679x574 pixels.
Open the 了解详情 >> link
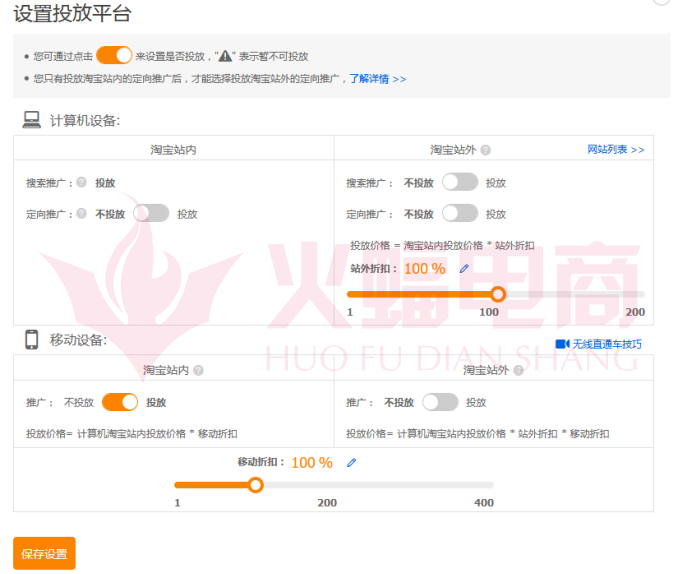(x=378, y=79)
